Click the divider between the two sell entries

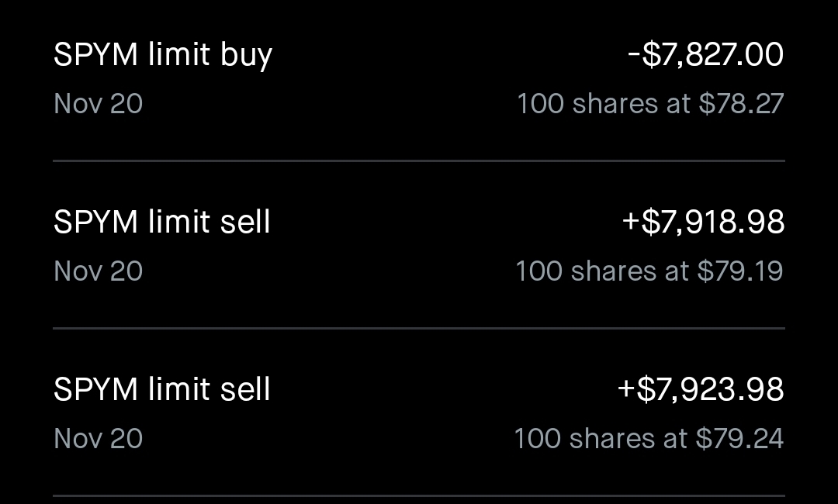(x=419, y=328)
